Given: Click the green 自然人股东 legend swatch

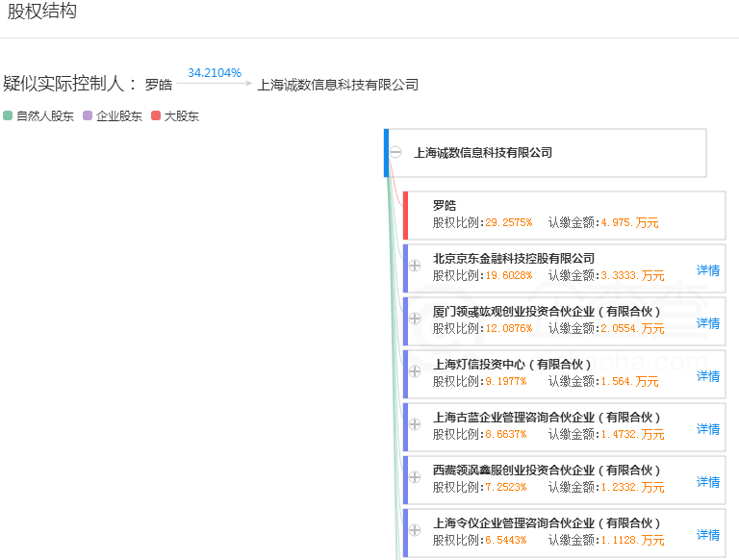Looking at the screenshot, I should [x=8, y=115].
